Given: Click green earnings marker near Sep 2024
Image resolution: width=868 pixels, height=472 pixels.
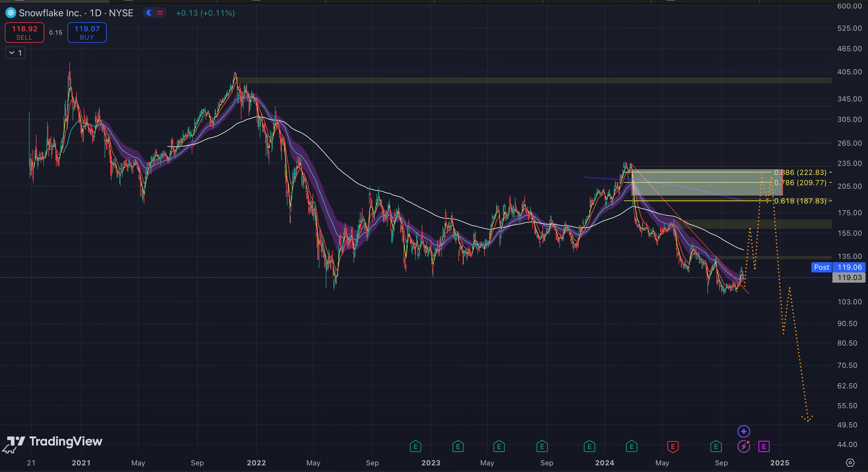Looking at the screenshot, I should (x=716, y=446).
